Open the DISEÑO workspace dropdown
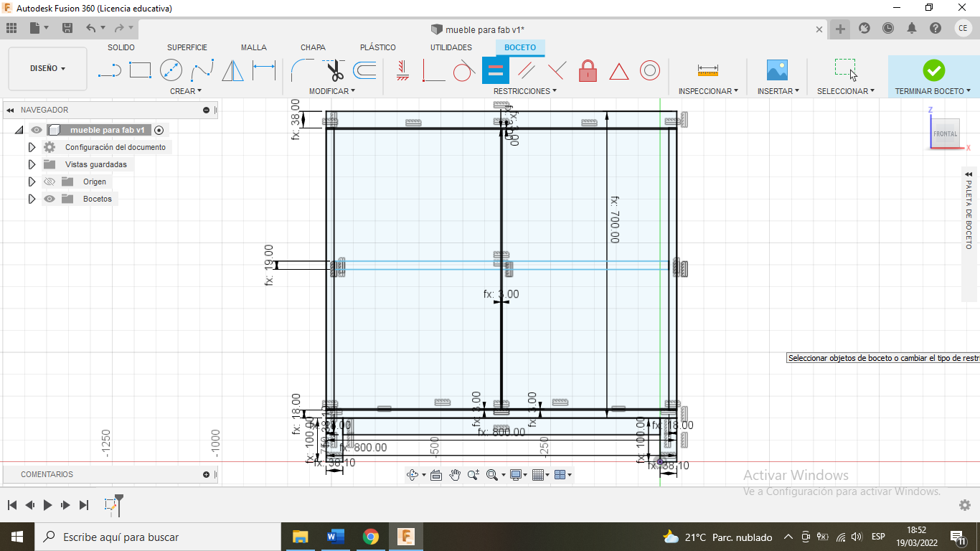Screen dimensions: 980x551 pyautogui.click(x=47, y=69)
